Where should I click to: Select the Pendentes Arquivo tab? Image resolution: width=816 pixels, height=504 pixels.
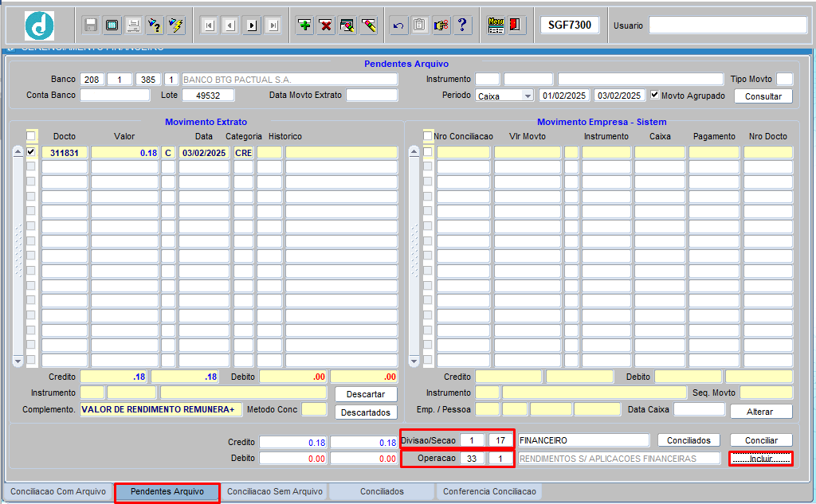[x=167, y=491]
